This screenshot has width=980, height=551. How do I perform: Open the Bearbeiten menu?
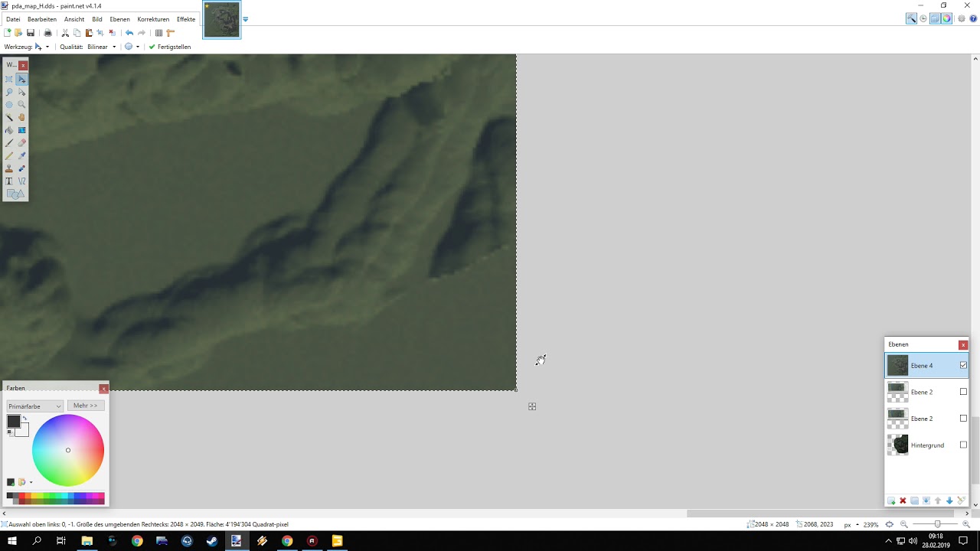[42, 19]
